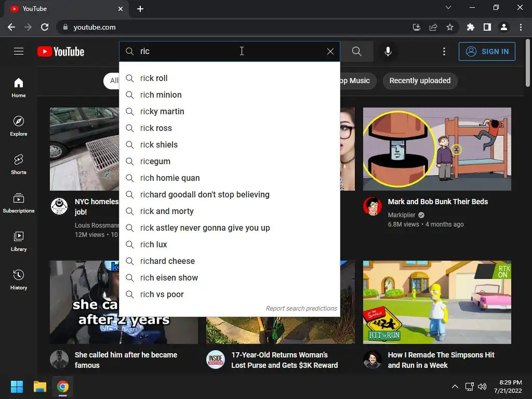The width and height of the screenshot is (532, 399).
Task: Click Louis Rossmann channel avatar
Action: (x=59, y=206)
